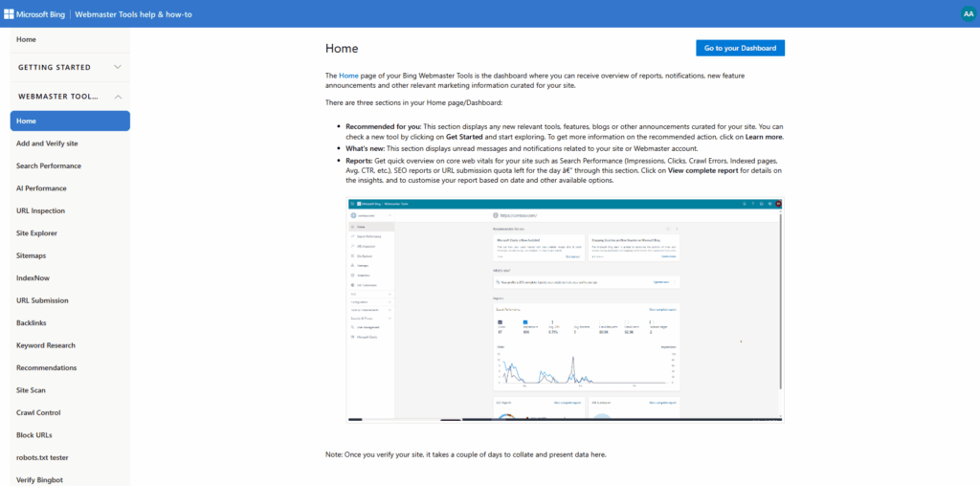Viewport: 980px width, 486px height.
Task: Select the top Home item in the sidebar
Action: pos(27,39)
